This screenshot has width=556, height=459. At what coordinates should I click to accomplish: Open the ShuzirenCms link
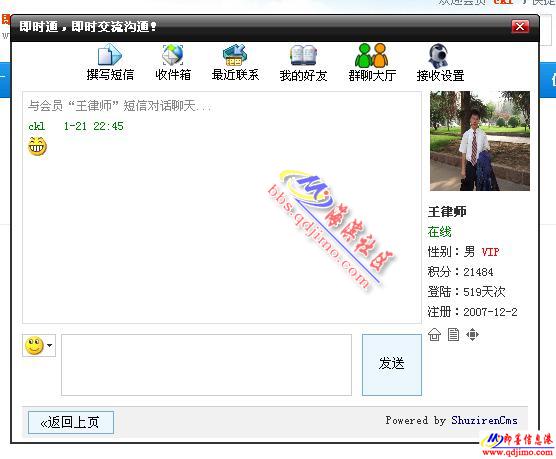pos(484,420)
